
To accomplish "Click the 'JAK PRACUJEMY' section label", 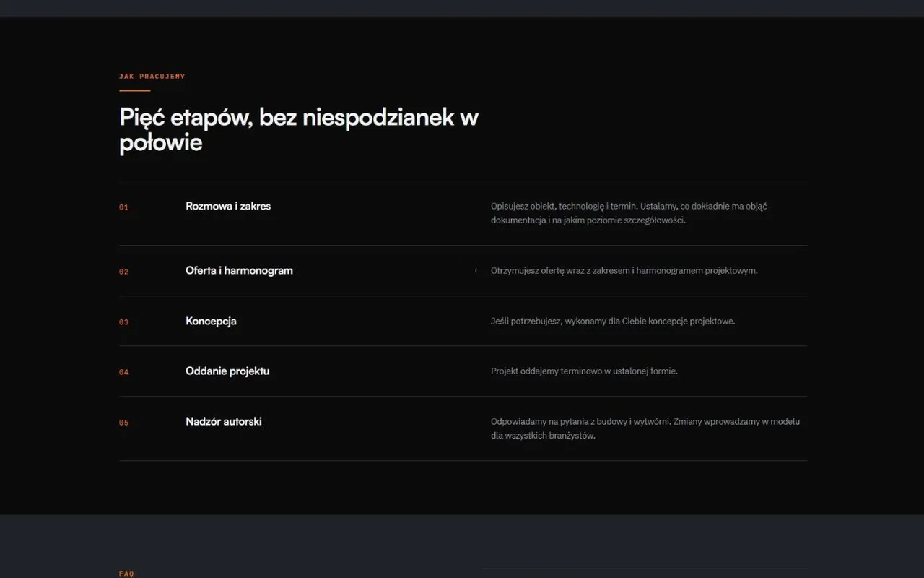I will click(152, 77).
